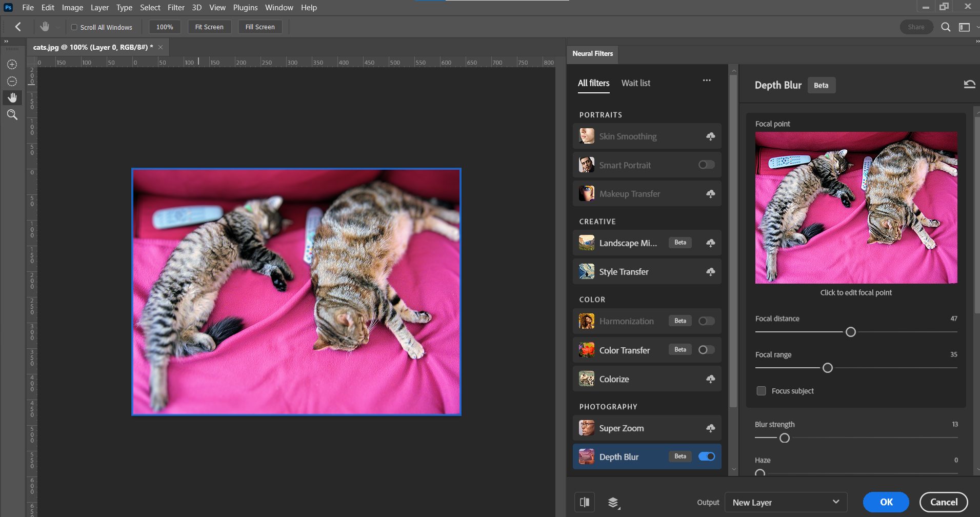This screenshot has width=980, height=517.
Task: Choose the add-to-focal-area tool
Action: (x=12, y=64)
